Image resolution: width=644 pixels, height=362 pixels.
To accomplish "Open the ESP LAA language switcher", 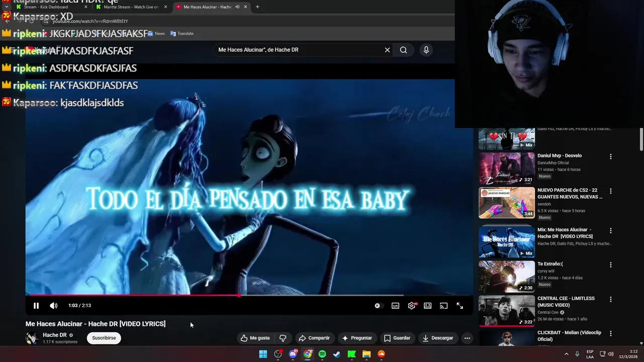I will (x=590, y=354).
